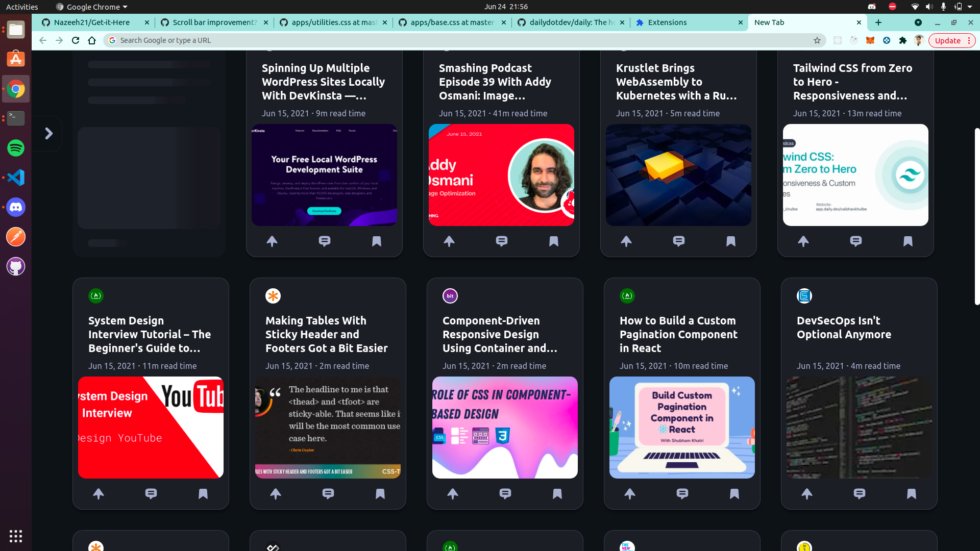The height and width of the screenshot is (551, 980).
Task: Click the page vertical scrollbar
Action: click(x=976, y=217)
